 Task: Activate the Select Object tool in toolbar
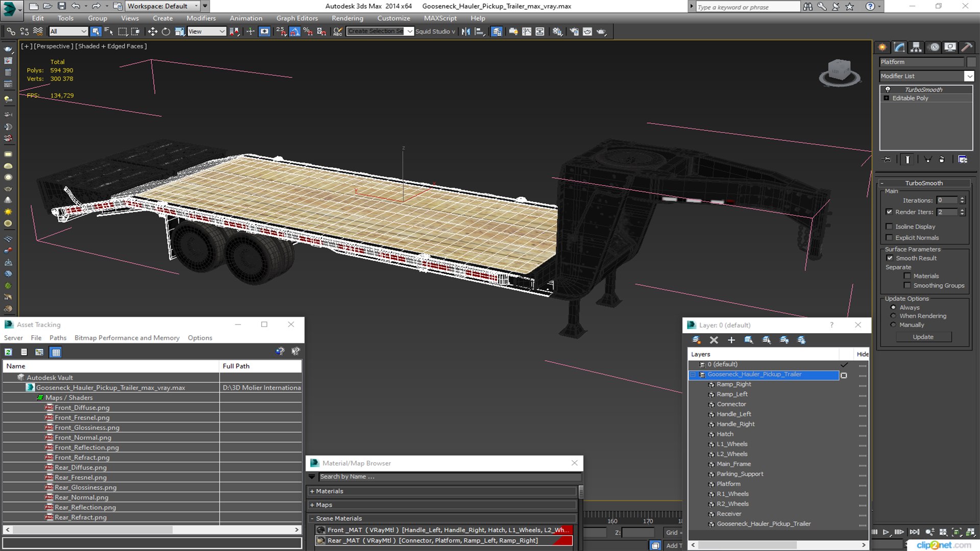pos(95,32)
